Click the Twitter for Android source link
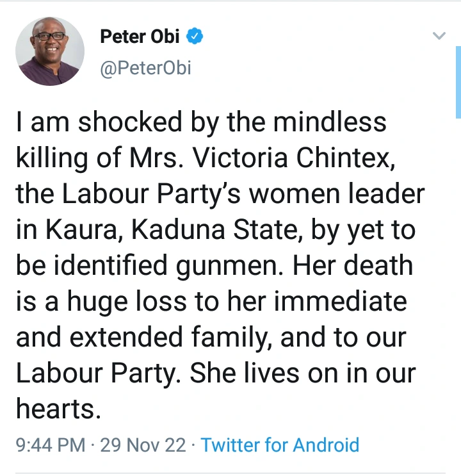This screenshot has width=461, height=476. (x=280, y=445)
